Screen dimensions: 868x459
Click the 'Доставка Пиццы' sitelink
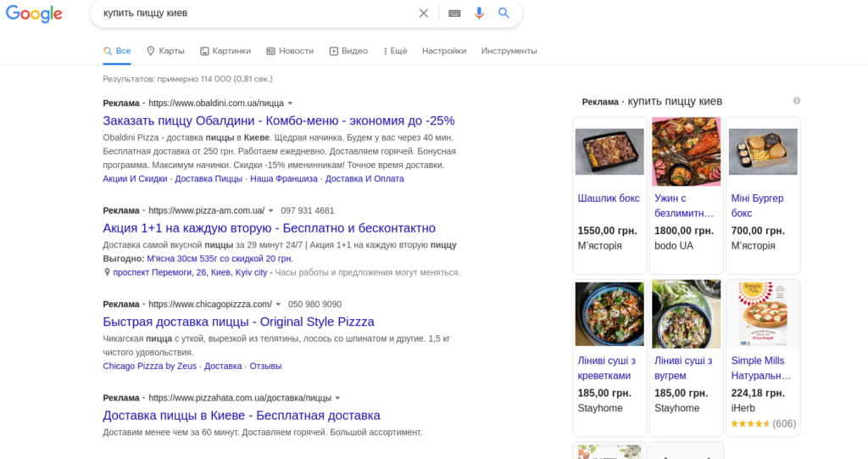click(209, 178)
